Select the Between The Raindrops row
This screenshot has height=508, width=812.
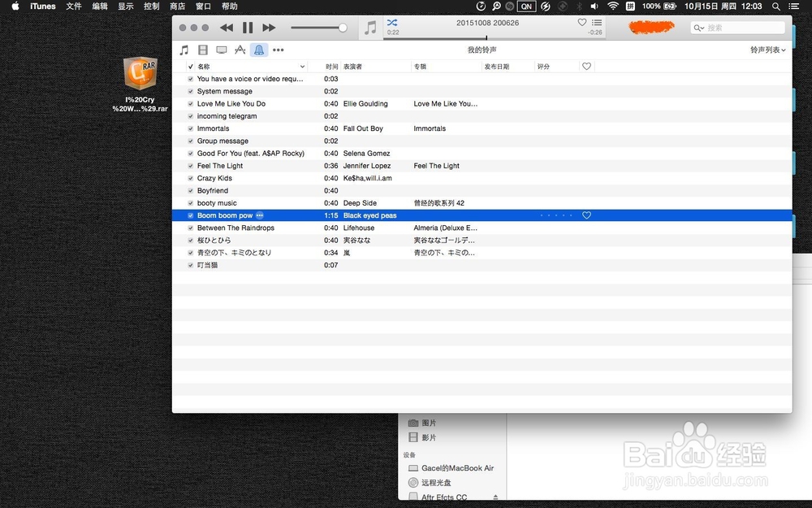coord(482,228)
